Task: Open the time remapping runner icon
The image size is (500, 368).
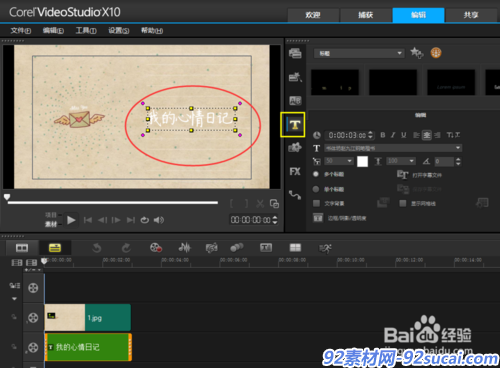Action: [325, 248]
